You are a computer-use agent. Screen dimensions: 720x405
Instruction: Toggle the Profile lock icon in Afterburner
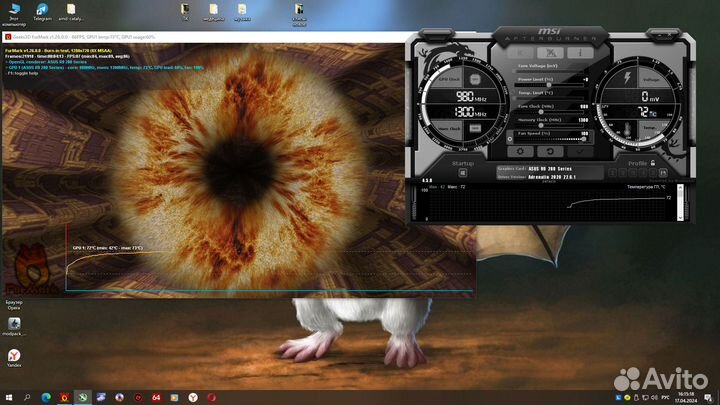coord(652,163)
